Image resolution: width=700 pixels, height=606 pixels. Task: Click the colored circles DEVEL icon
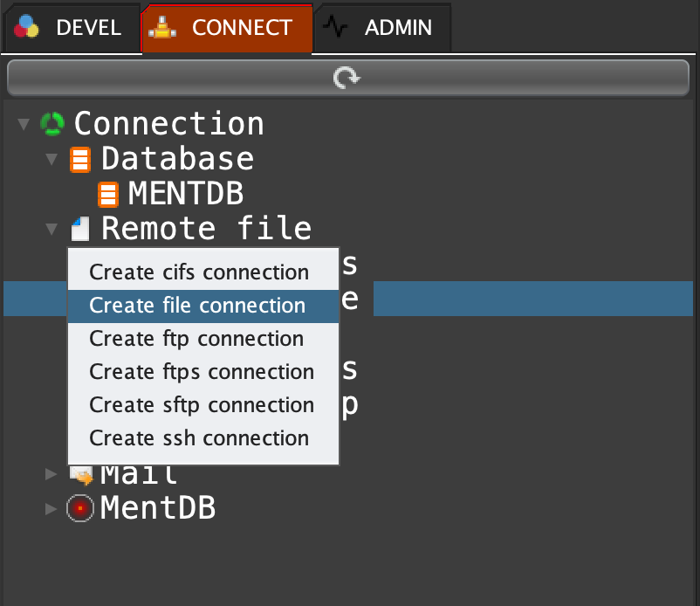[x=27, y=27]
